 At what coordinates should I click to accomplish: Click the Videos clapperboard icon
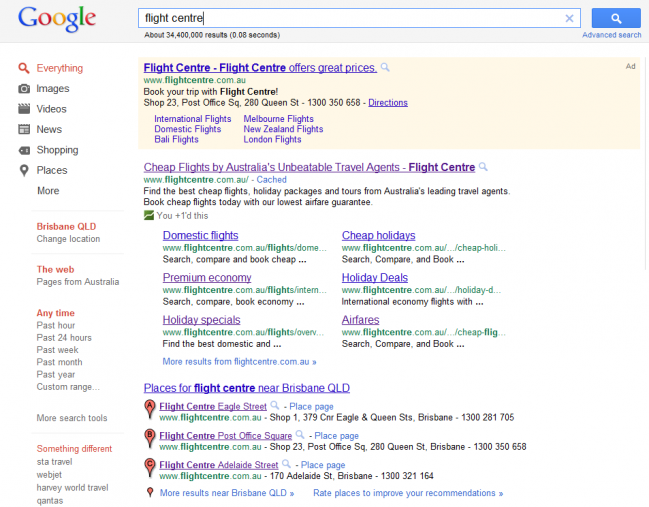(x=24, y=109)
